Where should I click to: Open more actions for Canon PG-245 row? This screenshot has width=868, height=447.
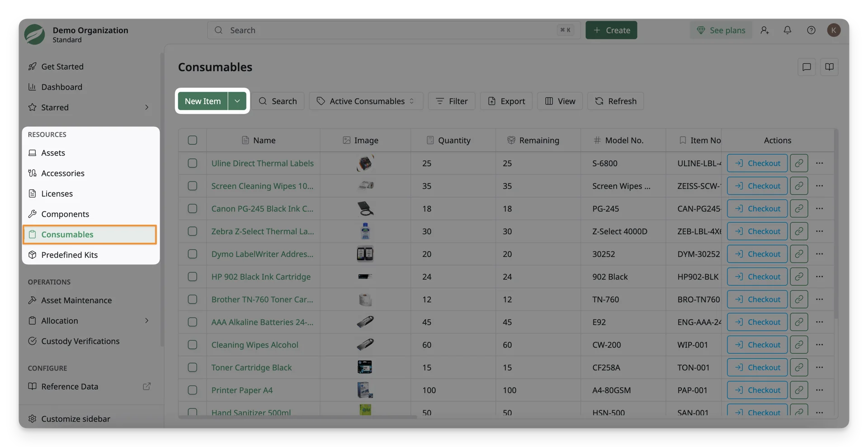coord(820,209)
